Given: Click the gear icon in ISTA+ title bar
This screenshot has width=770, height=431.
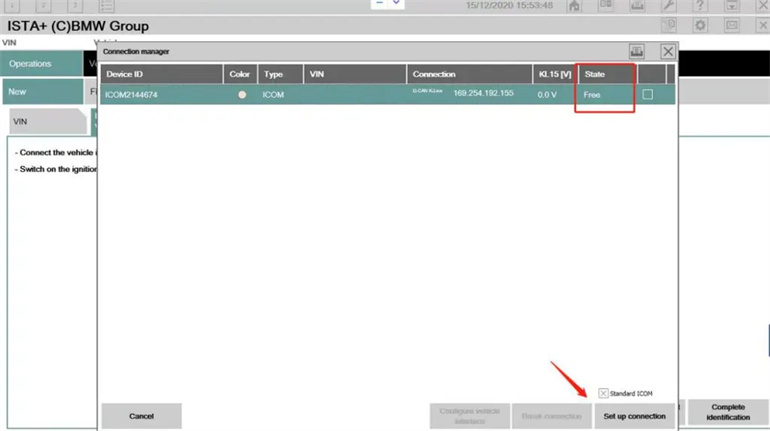Looking at the screenshot, I should tap(700, 26).
